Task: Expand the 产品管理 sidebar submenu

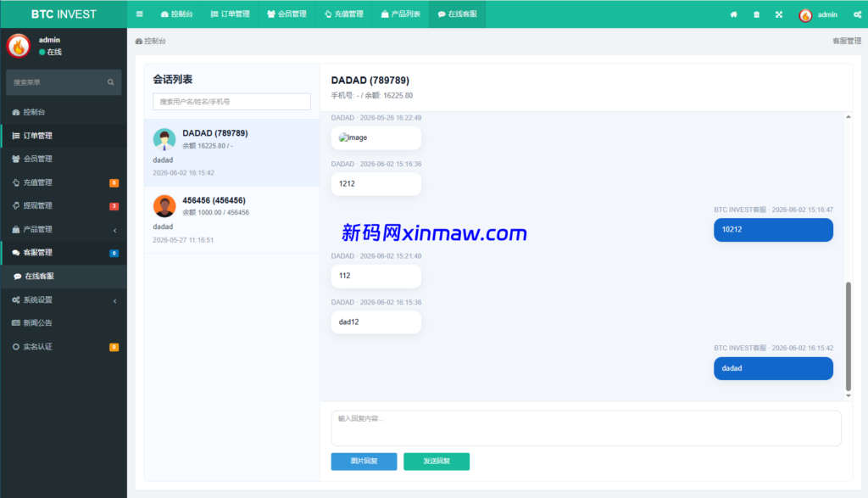Action: 64,229
